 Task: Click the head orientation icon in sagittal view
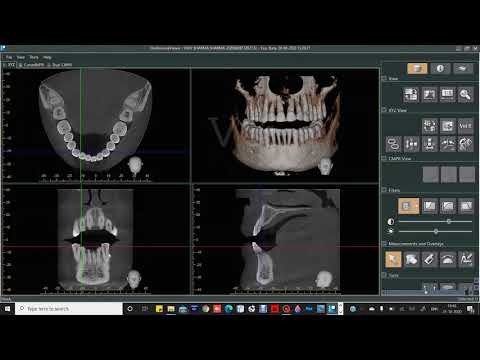[x=324, y=279]
